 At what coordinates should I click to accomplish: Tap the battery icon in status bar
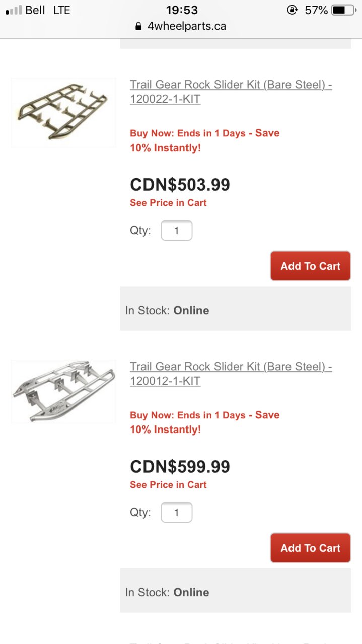[x=344, y=10]
